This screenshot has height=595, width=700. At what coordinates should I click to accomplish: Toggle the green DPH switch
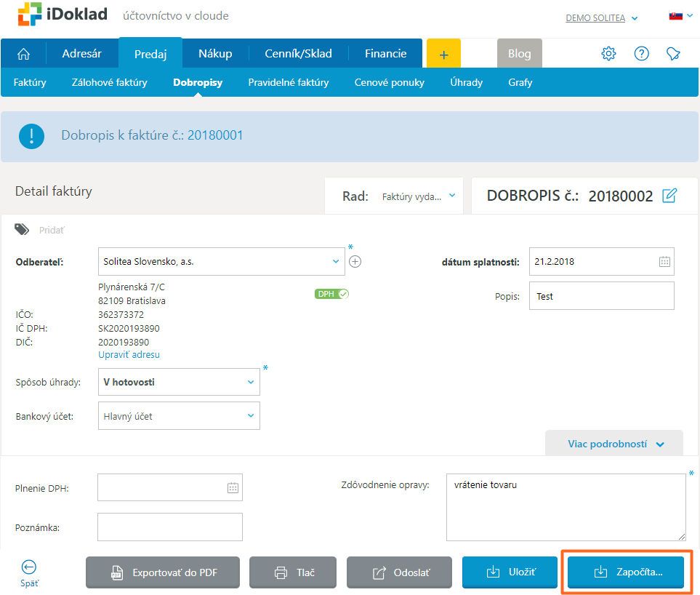point(332,294)
